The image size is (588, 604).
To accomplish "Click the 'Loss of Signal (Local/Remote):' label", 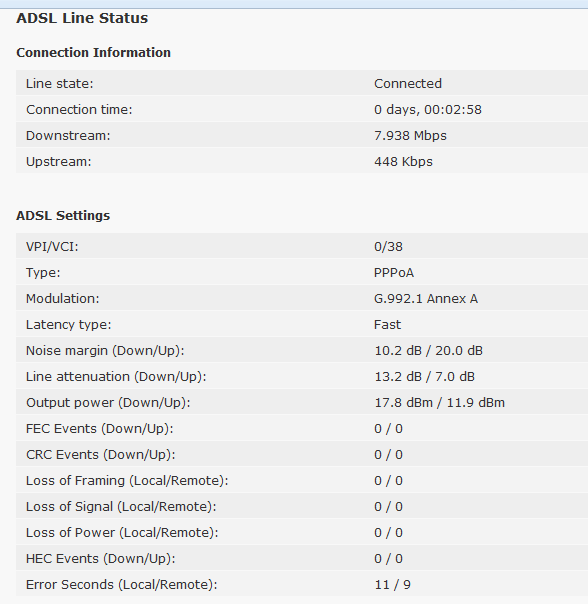I will [121, 507].
